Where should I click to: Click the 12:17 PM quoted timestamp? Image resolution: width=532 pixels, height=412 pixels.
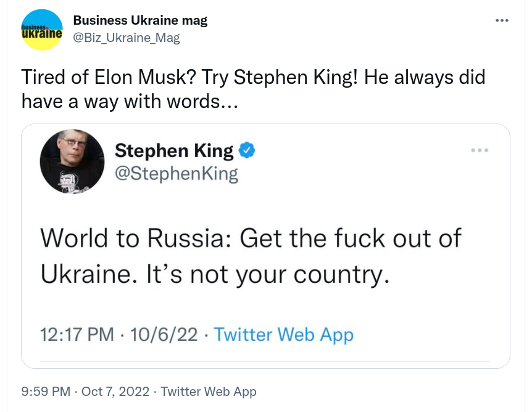(77, 335)
